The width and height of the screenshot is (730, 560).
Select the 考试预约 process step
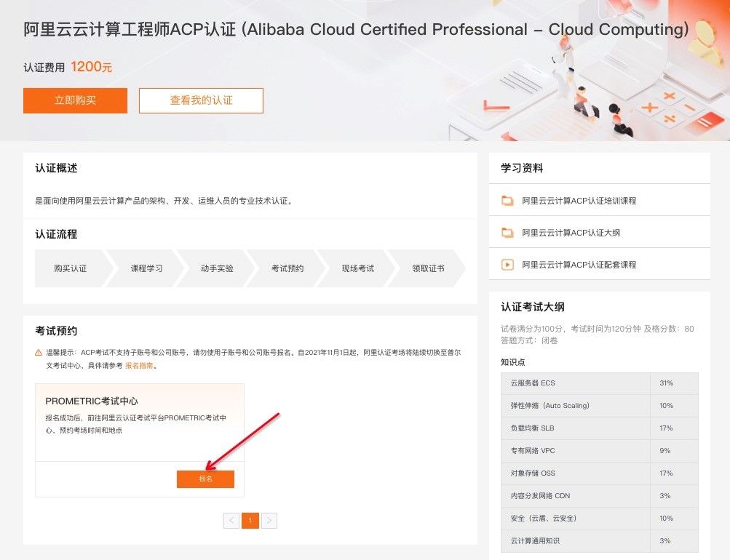pos(287,268)
